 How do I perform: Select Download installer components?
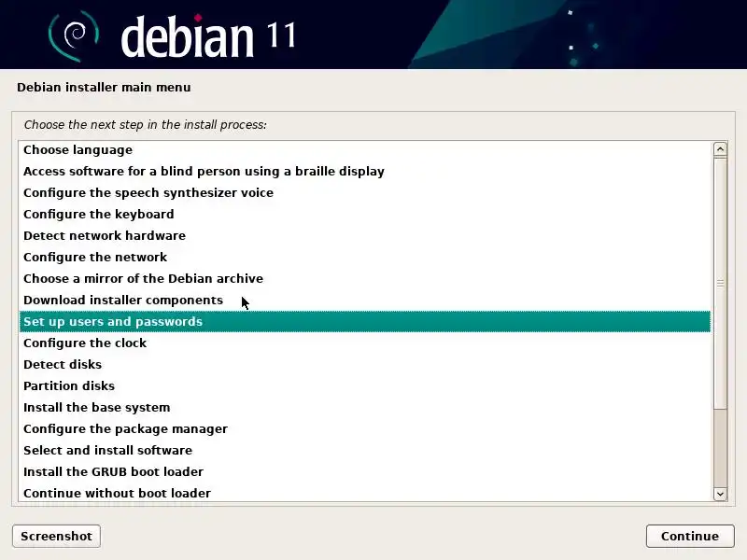click(364, 300)
